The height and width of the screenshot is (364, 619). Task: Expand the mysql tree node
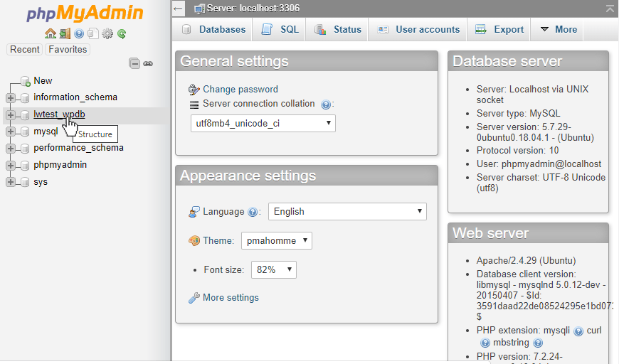11,132
